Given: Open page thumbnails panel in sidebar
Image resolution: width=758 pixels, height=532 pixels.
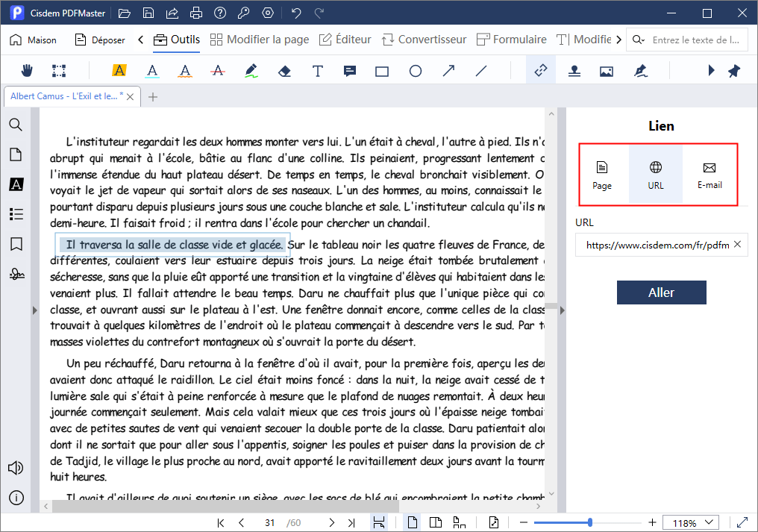Looking at the screenshot, I should pyautogui.click(x=16, y=154).
